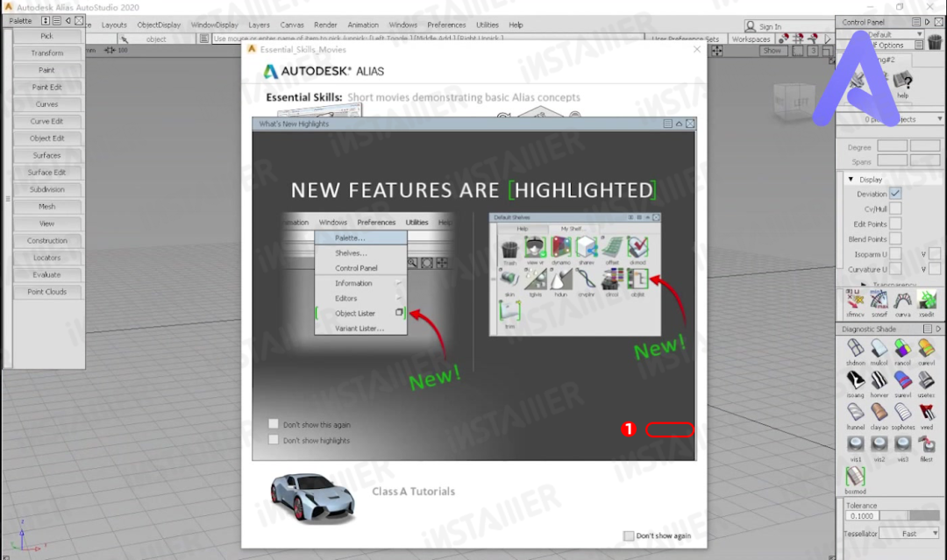Open the Utilities menu
947x560 pixels.
[x=488, y=25]
